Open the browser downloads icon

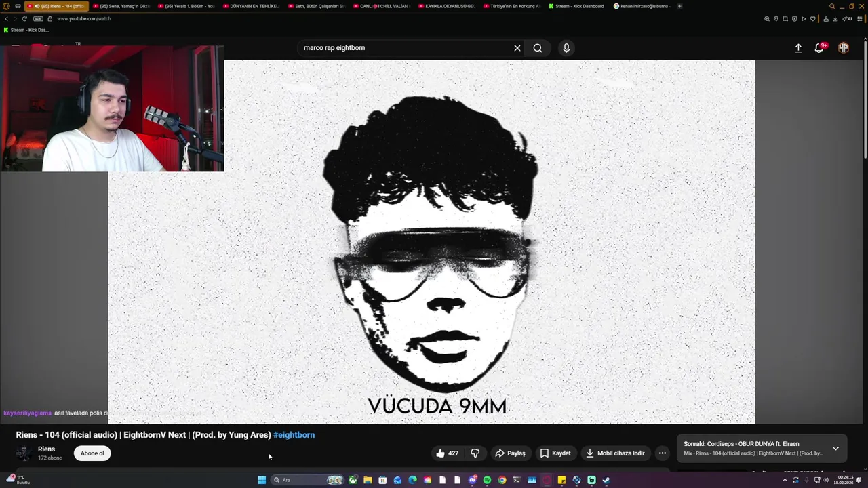point(835,19)
